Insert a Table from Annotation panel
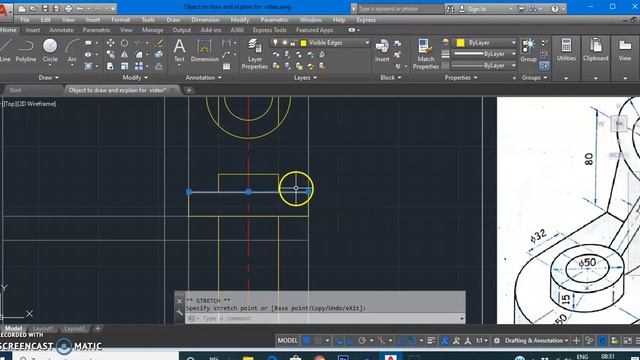 click(x=227, y=67)
